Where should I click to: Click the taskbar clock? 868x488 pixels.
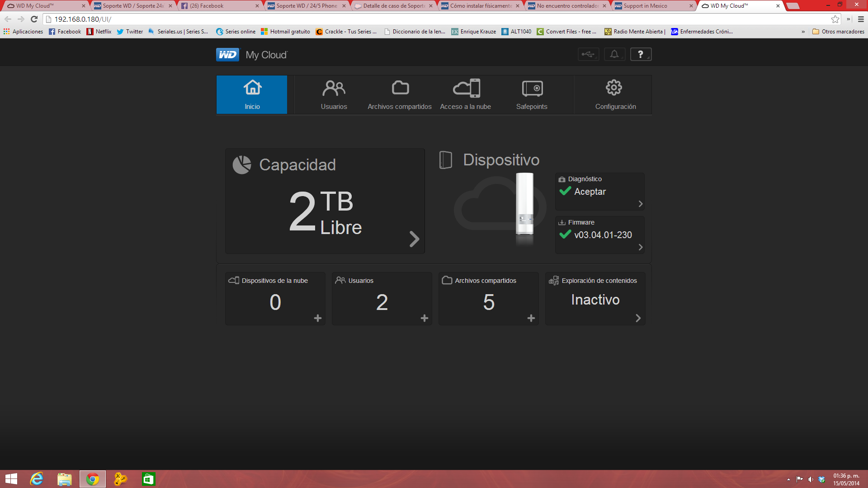(x=846, y=479)
